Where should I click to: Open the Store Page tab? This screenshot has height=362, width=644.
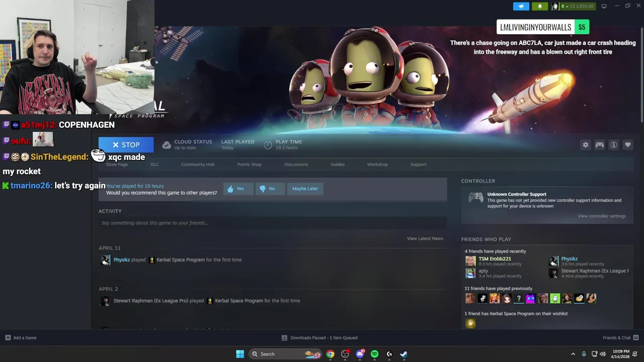pyautogui.click(x=117, y=164)
